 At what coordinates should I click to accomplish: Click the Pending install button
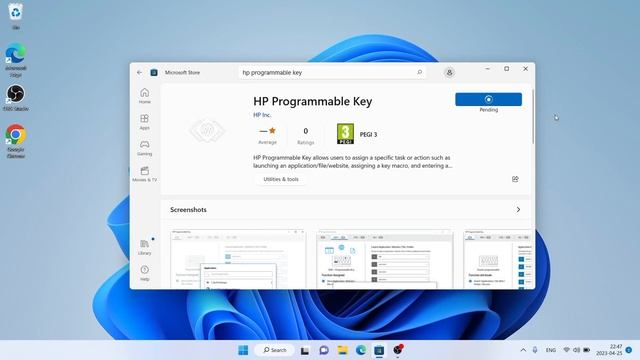click(x=488, y=99)
